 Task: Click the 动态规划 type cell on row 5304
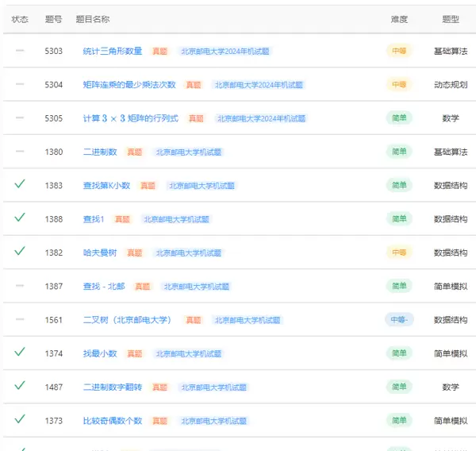click(450, 84)
